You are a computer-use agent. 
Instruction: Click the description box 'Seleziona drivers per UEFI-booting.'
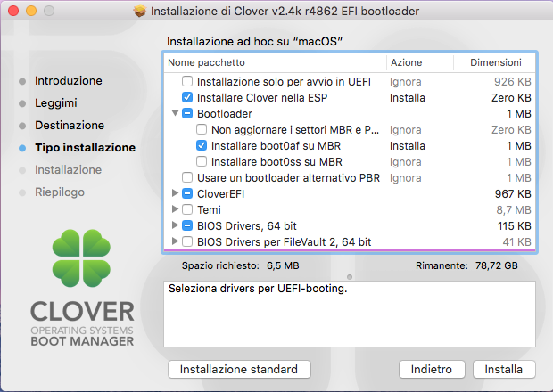(x=350, y=314)
